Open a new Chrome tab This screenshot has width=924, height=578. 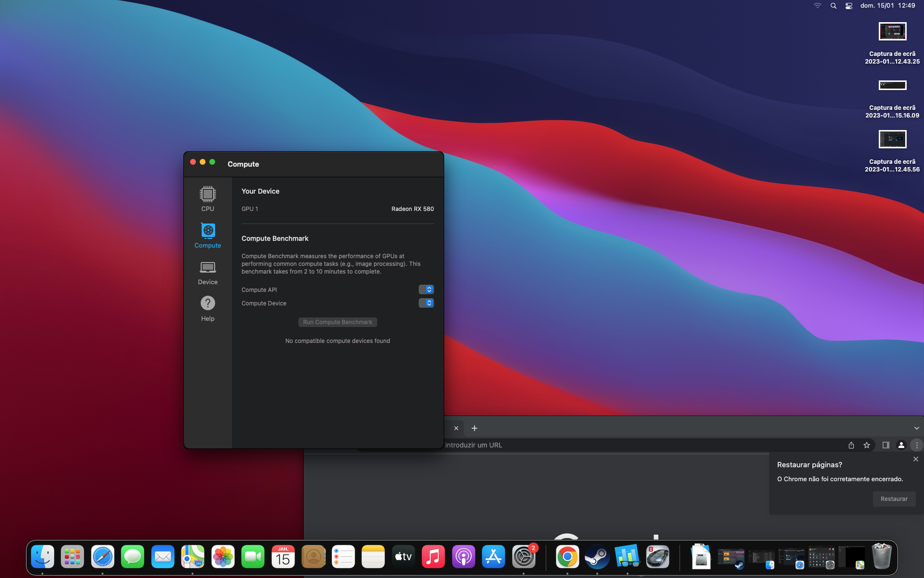pyautogui.click(x=474, y=428)
